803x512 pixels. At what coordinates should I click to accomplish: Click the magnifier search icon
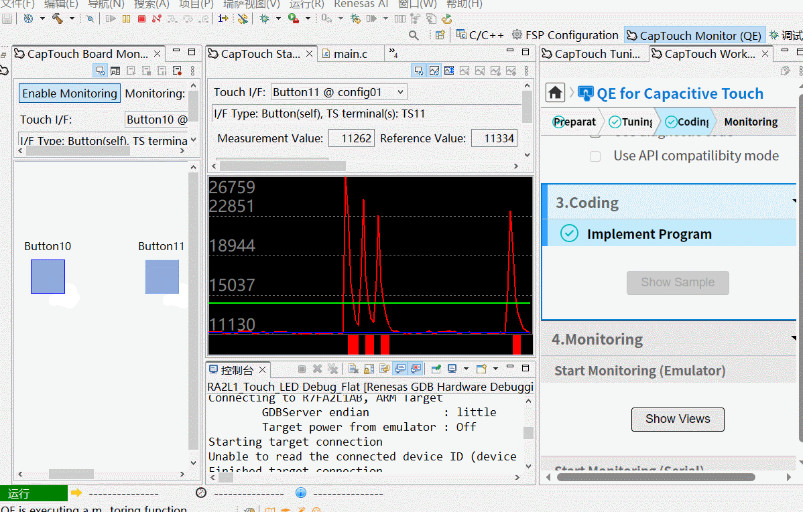point(414,35)
